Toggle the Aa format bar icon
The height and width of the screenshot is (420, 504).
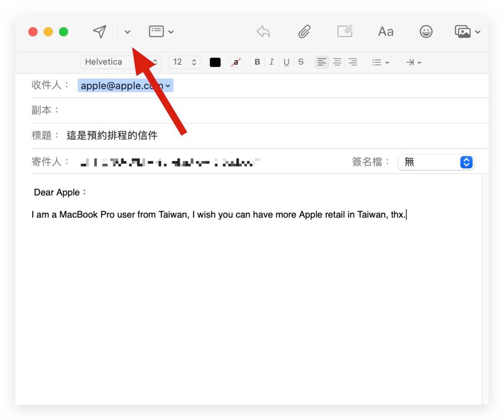tap(386, 31)
